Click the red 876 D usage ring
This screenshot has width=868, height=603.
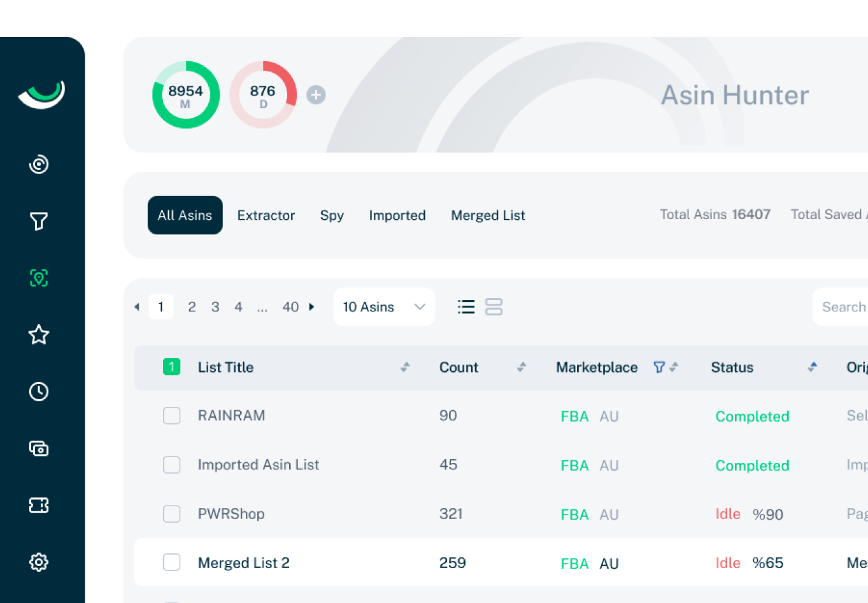tap(263, 95)
